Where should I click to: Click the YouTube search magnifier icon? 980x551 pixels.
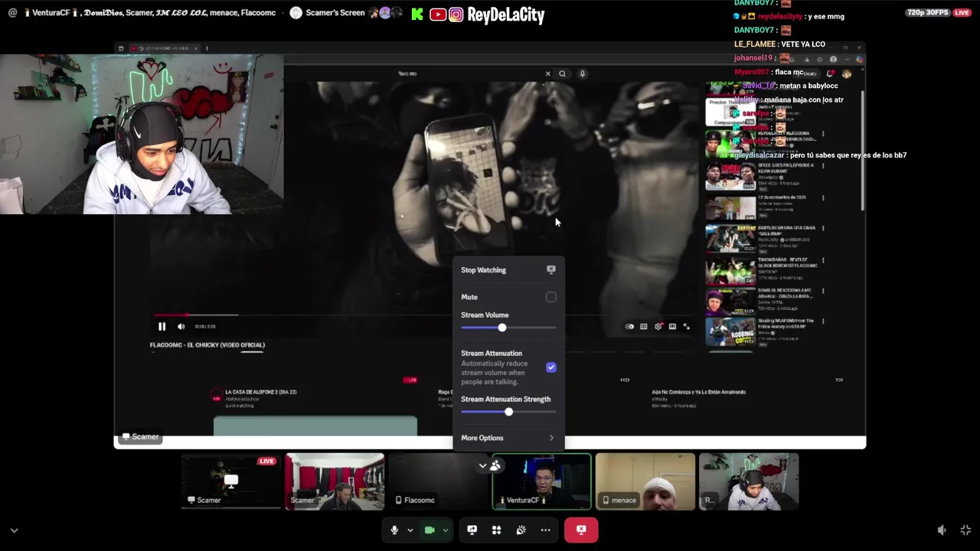[562, 73]
